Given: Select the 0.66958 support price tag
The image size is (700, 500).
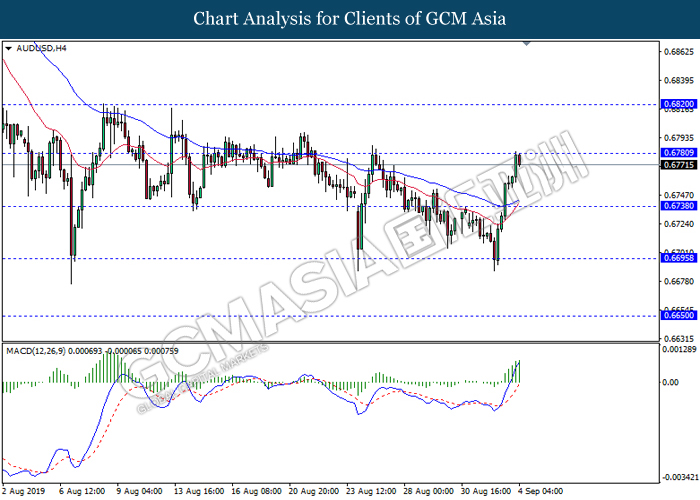Looking at the screenshot, I should pyautogui.click(x=678, y=258).
